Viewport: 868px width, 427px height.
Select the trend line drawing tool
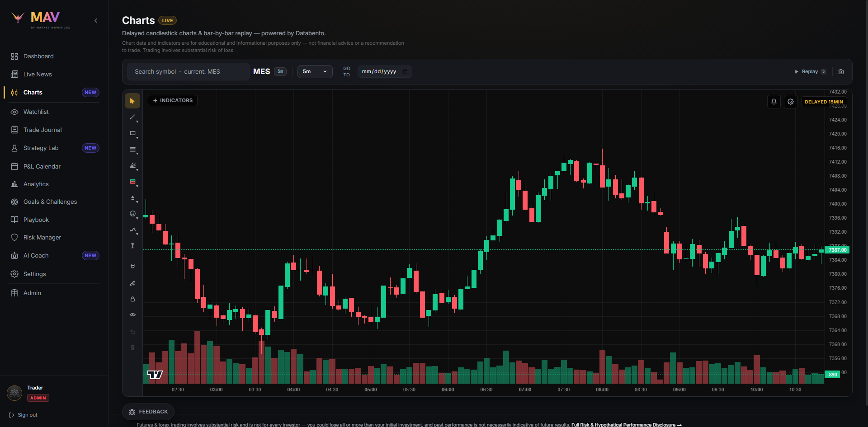click(132, 117)
